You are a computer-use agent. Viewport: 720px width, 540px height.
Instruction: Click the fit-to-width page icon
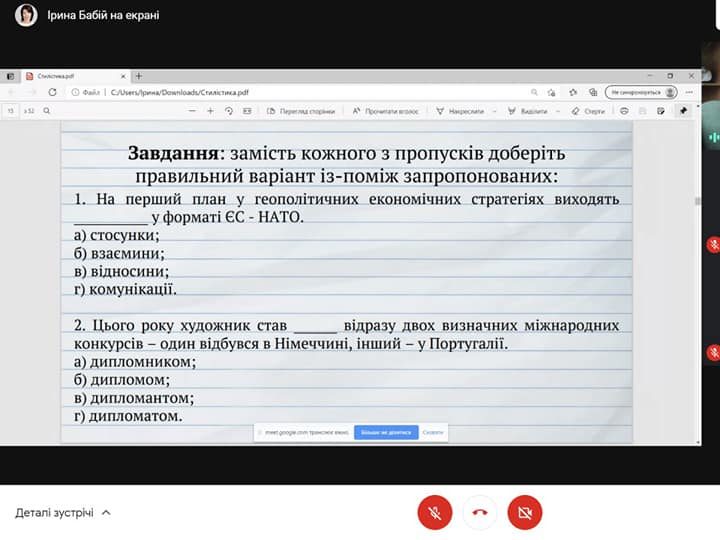(247, 111)
